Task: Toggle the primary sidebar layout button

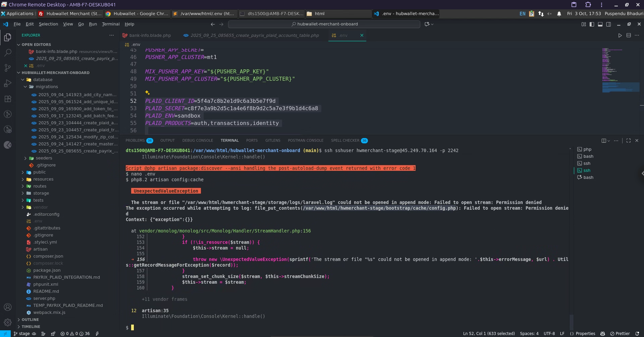Action: 592,24
